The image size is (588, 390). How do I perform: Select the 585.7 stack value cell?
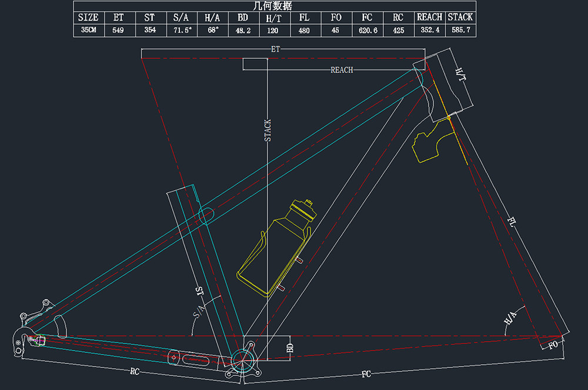pos(461,30)
